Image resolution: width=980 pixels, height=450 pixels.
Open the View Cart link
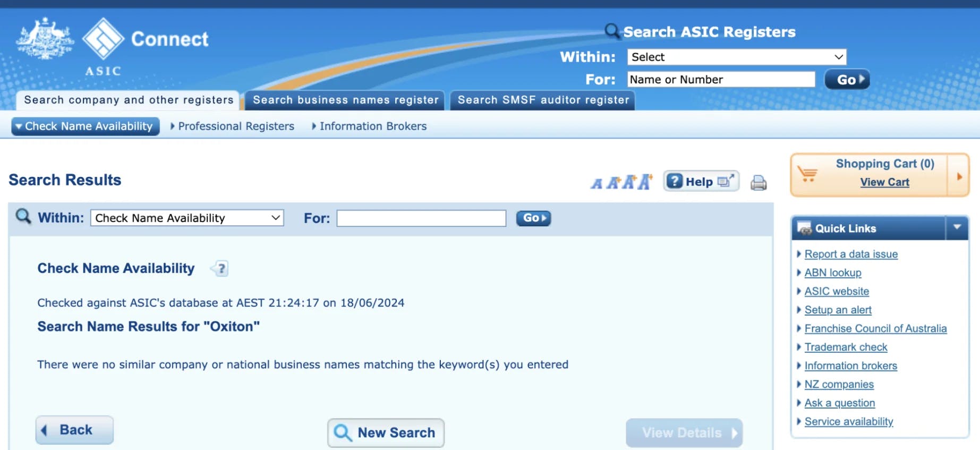[884, 182]
